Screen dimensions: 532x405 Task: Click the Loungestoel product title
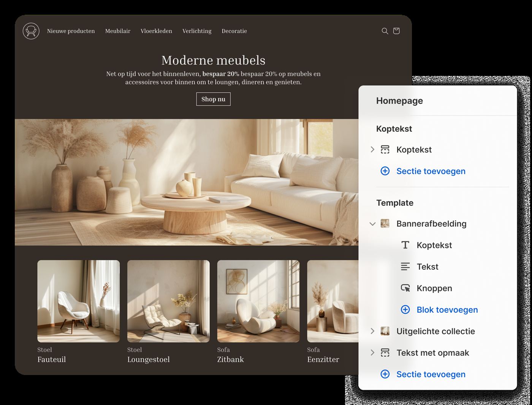[149, 359]
